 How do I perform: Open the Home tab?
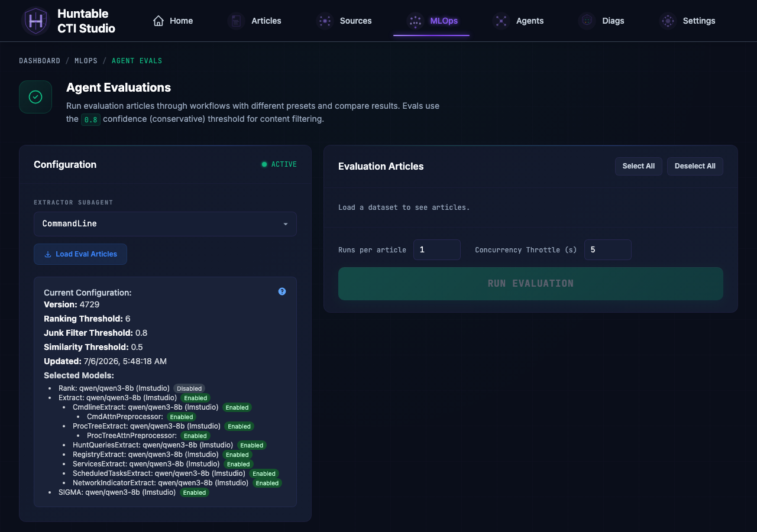pyautogui.click(x=173, y=21)
